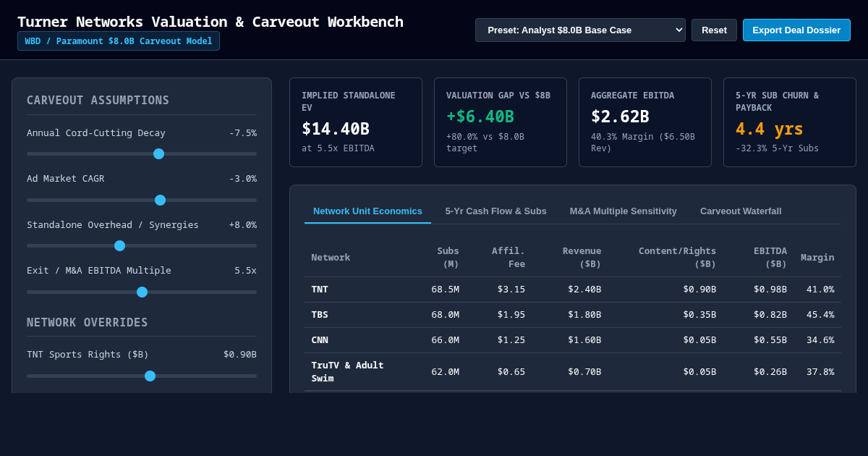Click TruTV & Adult Swim EBITDA $0.26B

[x=770, y=371]
